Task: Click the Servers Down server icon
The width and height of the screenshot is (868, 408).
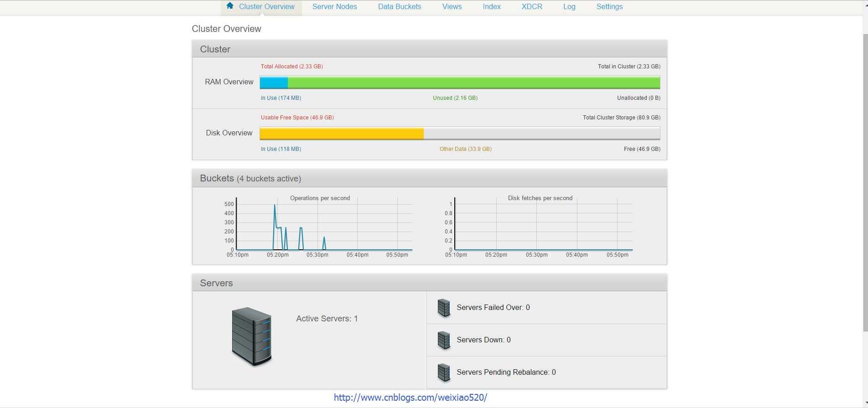Action: (444, 341)
